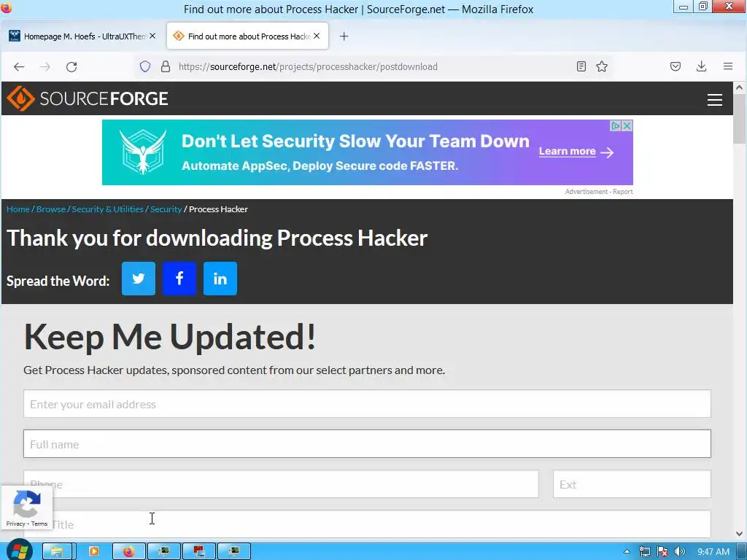Toggle reader view icon in address bar
The height and width of the screenshot is (560, 747).
tap(581, 66)
